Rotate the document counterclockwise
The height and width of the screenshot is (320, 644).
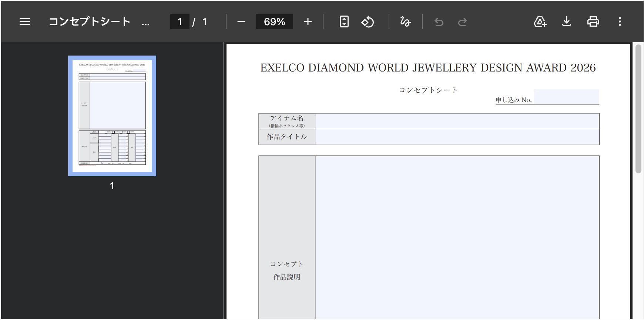368,22
